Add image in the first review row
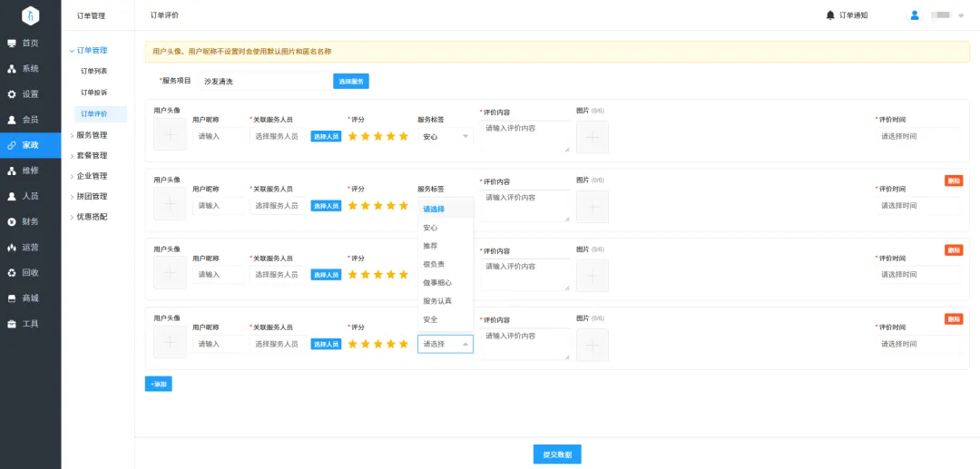Viewport: 980px width, 469px height. click(x=593, y=137)
